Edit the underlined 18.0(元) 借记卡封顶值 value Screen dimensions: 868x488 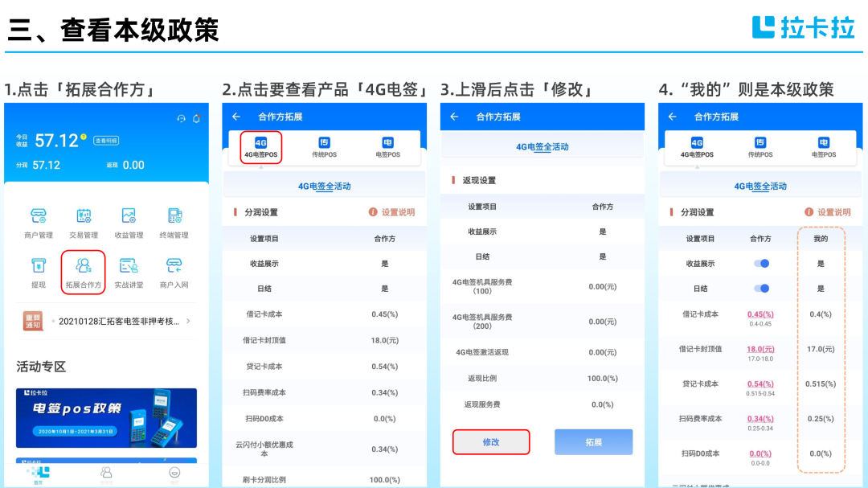pyautogui.click(x=760, y=349)
